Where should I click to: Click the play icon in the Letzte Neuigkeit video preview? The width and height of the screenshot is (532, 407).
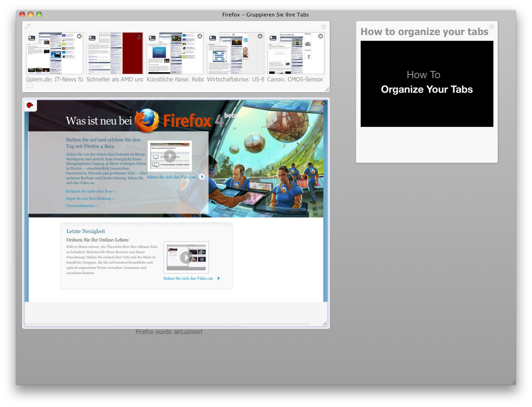[x=186, y=257]
